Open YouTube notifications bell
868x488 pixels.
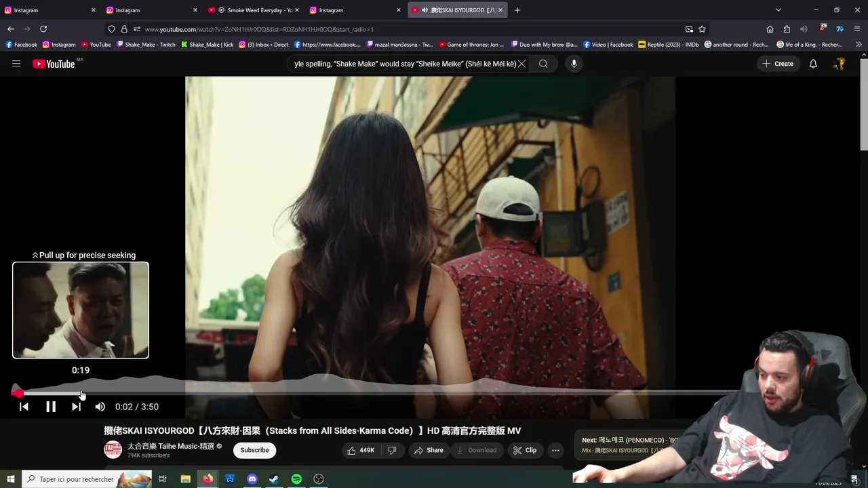[x=813, y=64]
